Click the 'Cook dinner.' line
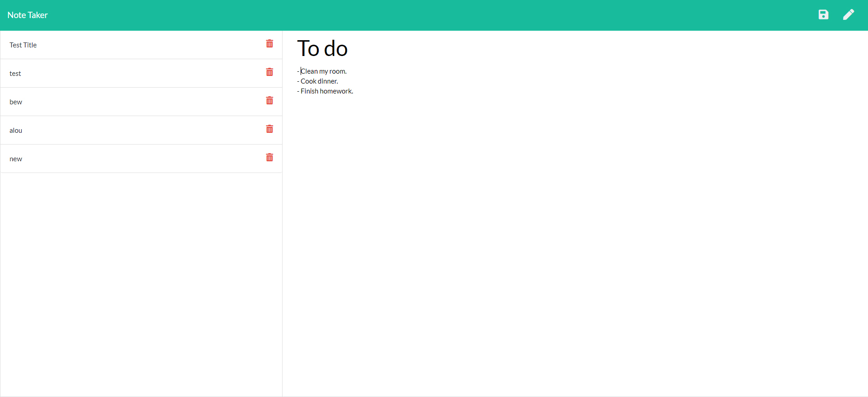Screen dimensions: 868x397 [317, 81]
